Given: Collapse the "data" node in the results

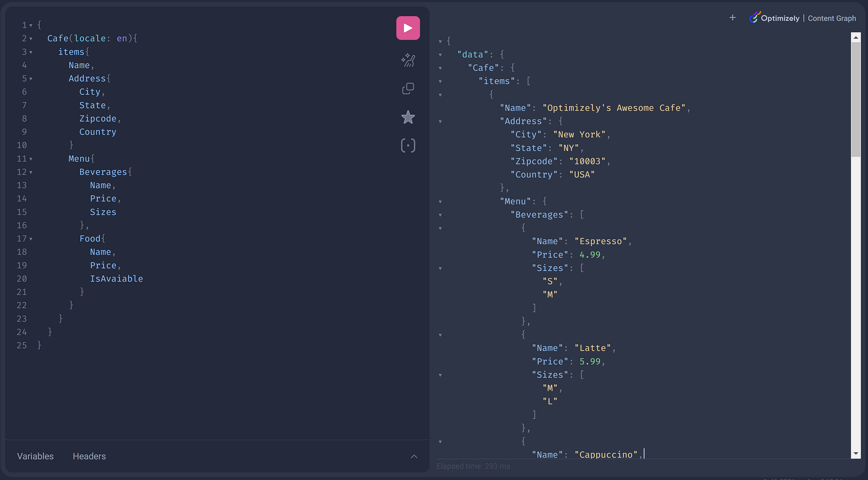Looking at the screenshot, I should click(440, 55).
